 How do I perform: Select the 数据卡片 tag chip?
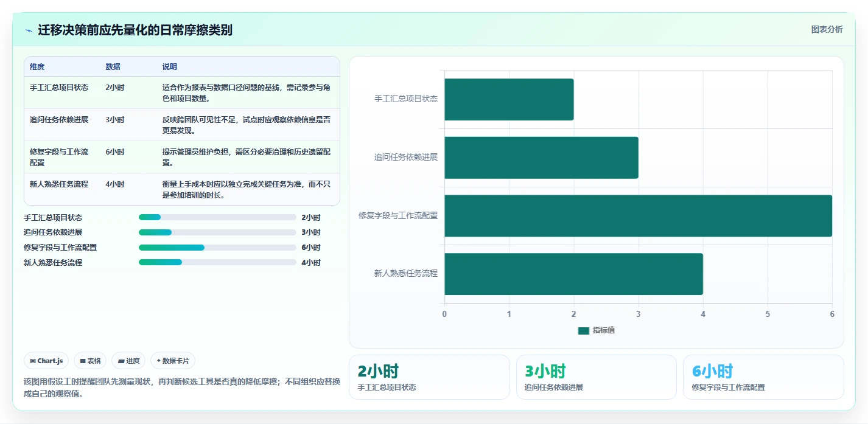coord(173,361)
